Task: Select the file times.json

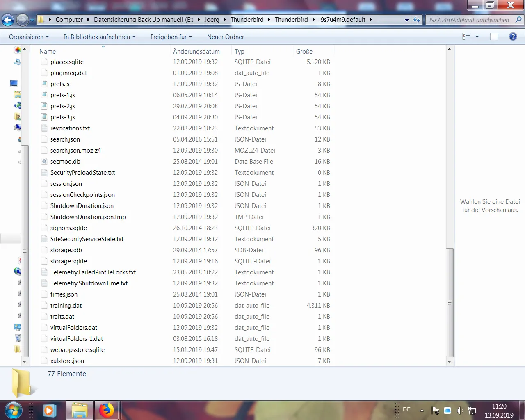Action: tap(64, 294)
